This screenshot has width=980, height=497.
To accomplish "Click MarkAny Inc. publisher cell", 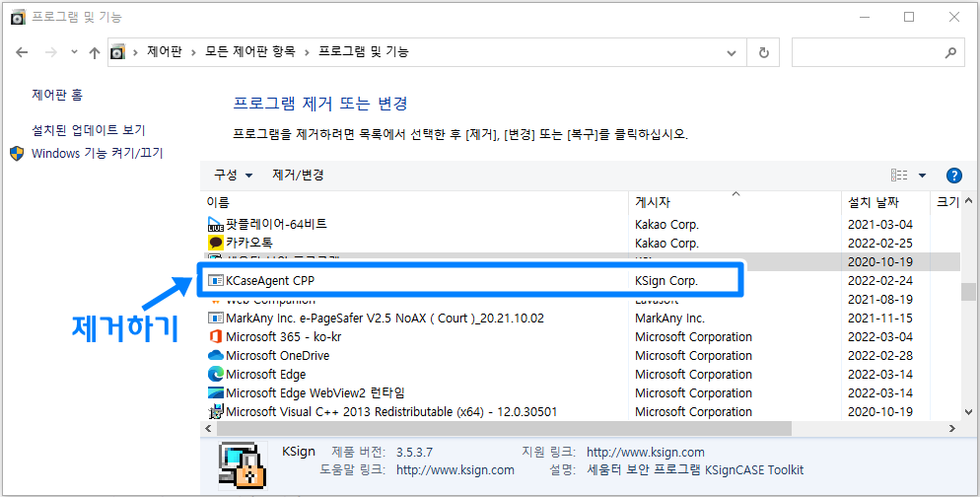I will 669,318.
